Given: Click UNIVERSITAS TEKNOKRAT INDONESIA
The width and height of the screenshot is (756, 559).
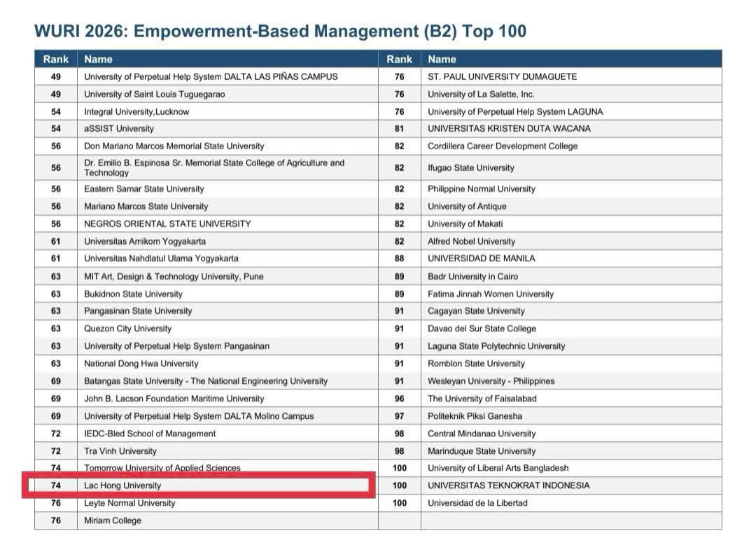Looking at the screenshot, I should [509, 485].
